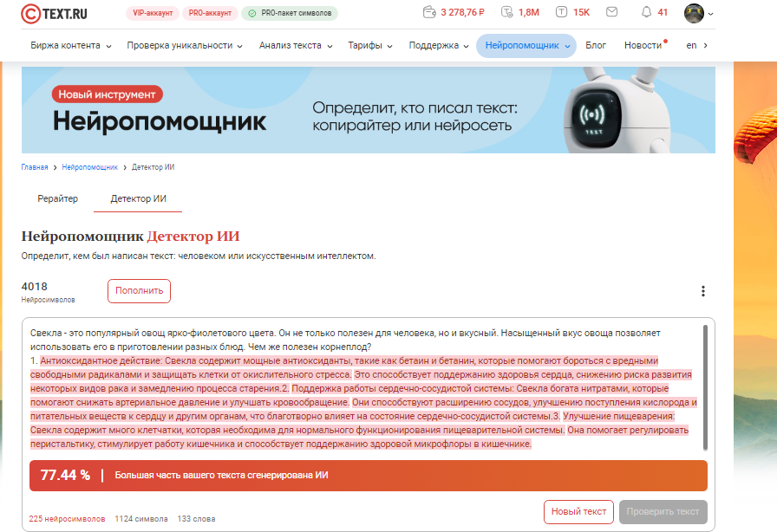Select the Детектор ИИ tab
The image size is (777, 532).
click(138, 198)
